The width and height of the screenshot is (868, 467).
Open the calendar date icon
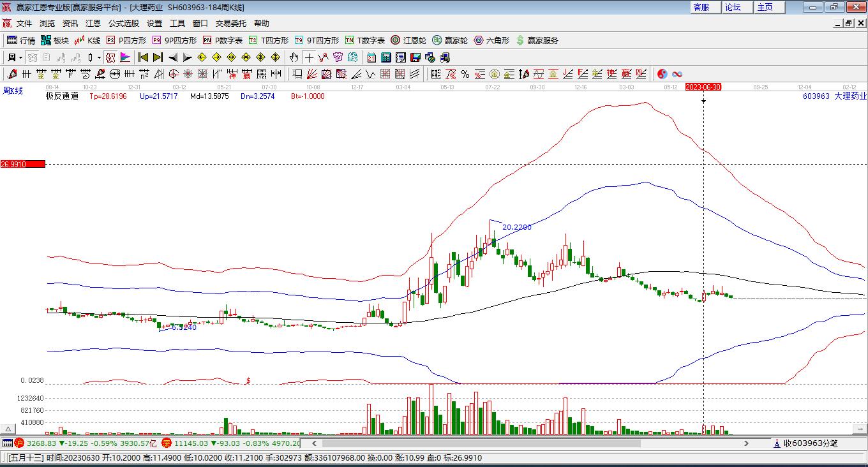coord(371,57)
